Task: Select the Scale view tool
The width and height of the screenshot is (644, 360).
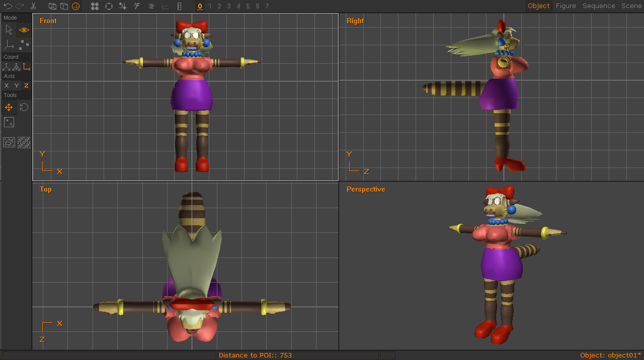Action: (9, 122)
